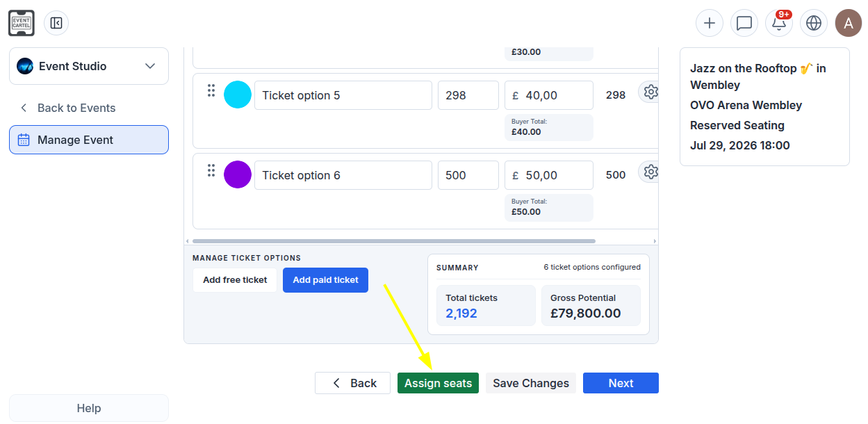Collapse the sidebar panel icon
Viewport: 868px width, 424px height.
pos(56,23)
